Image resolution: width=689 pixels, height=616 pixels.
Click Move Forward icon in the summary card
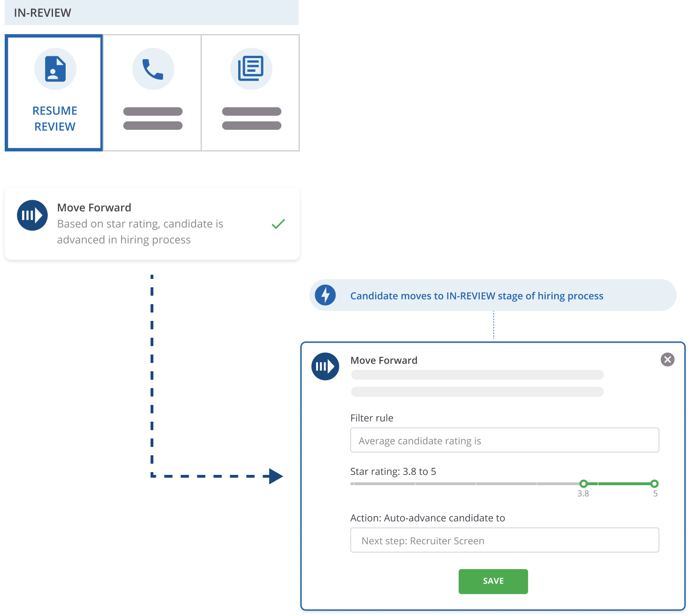pos(32,216)
